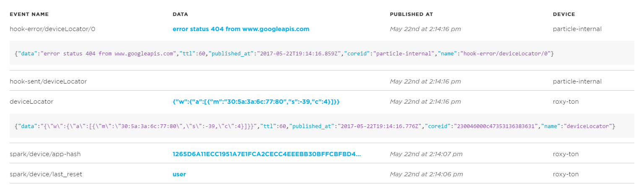
Task: Click particle-internal device in hook-sent row
Action: tap(577, 81)
